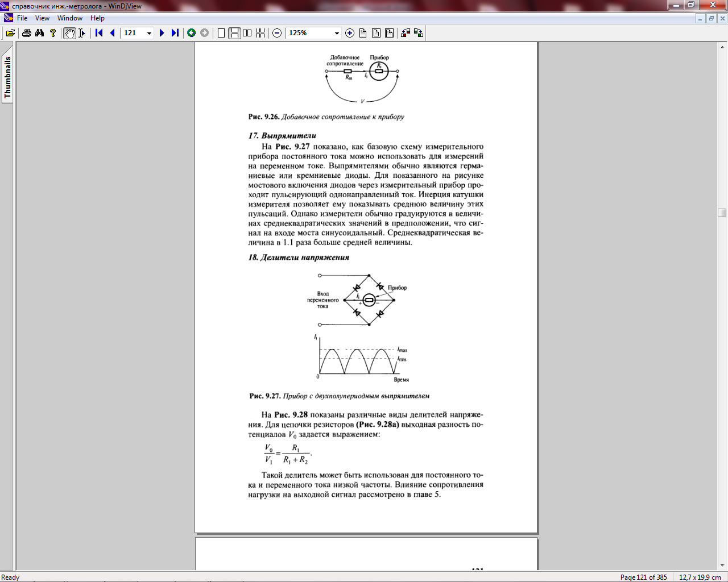Rotate page left with toolbar icon
The image size is (728, 582).
(x=406, y=33)
